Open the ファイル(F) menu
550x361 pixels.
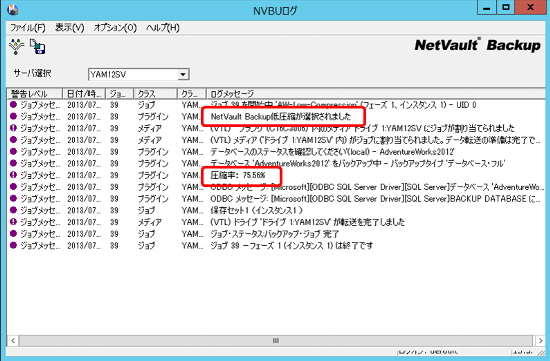click(27, 28)
